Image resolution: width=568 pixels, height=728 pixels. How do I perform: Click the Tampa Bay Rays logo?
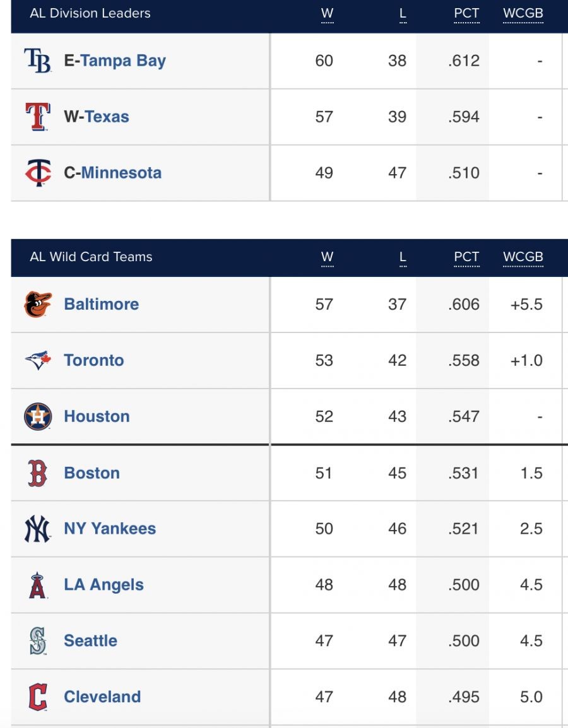coord(38,61)
